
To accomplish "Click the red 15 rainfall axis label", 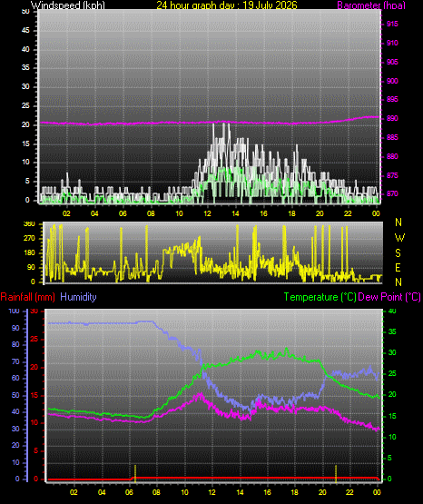I will 34,395.
